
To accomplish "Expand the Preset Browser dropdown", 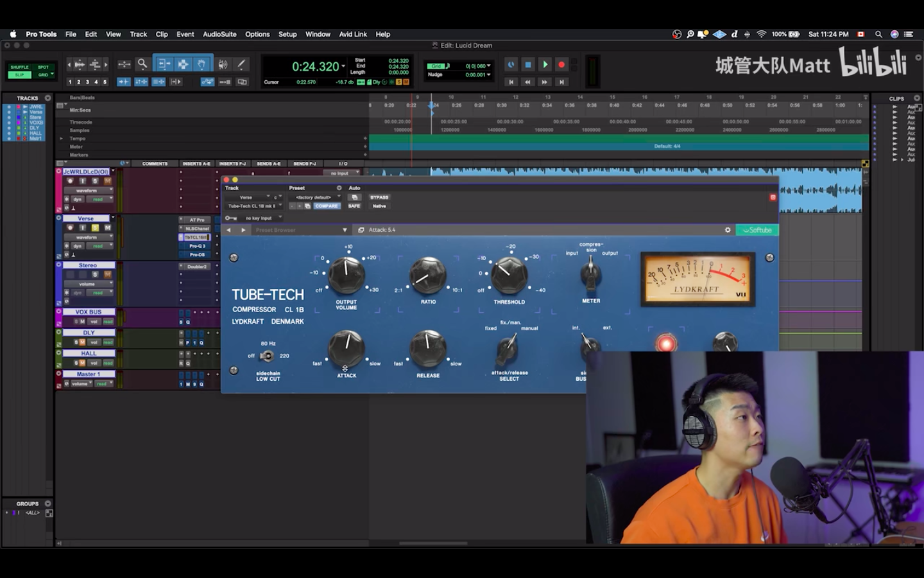I will pos(345,230).
